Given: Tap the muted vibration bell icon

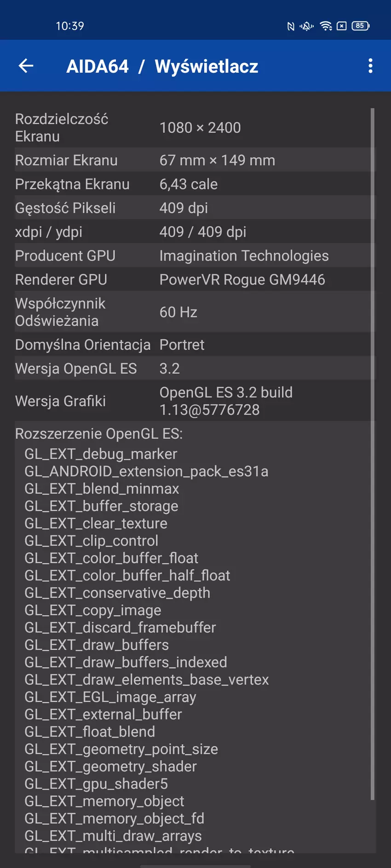Looking at the screenshot, I should (x=306, y=26).
